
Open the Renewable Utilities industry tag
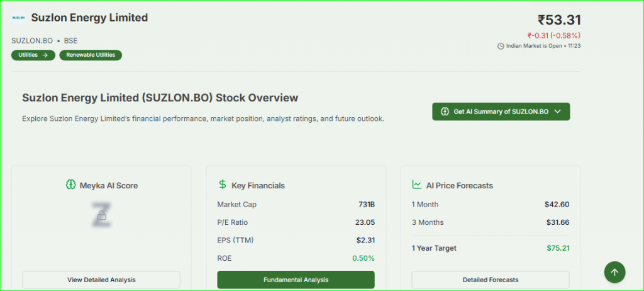point(91,55)
